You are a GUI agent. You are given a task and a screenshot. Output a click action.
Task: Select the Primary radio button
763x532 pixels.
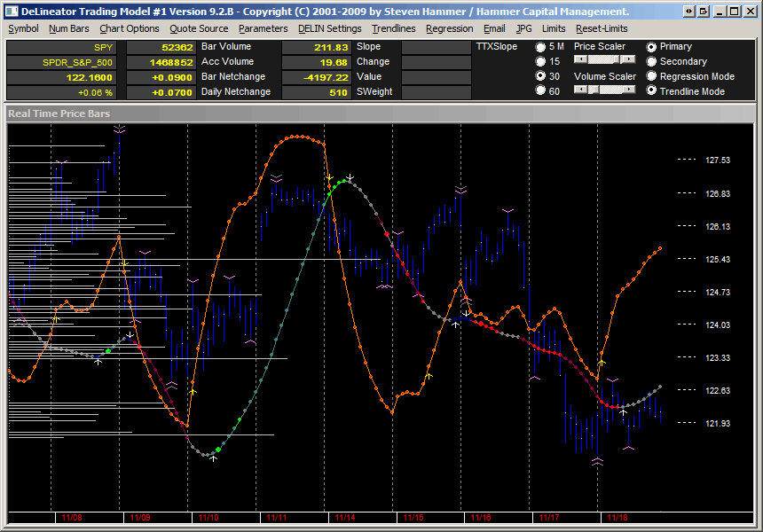point(651,47)
